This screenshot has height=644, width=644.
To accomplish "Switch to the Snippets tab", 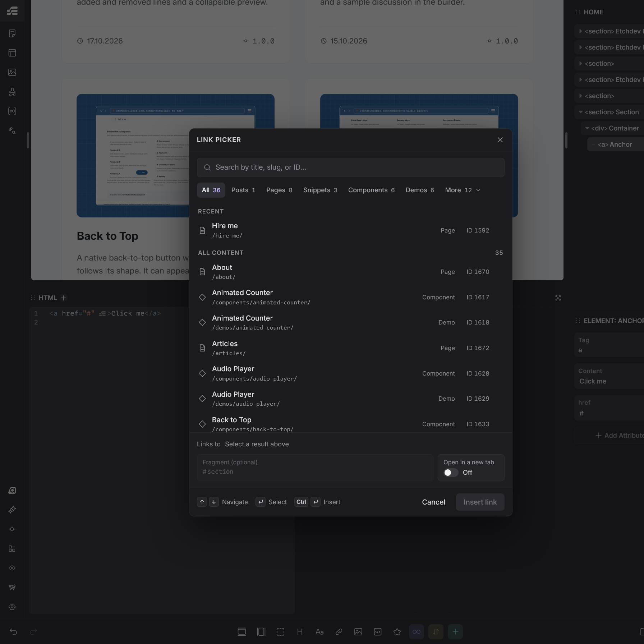I will click(320, 190).
